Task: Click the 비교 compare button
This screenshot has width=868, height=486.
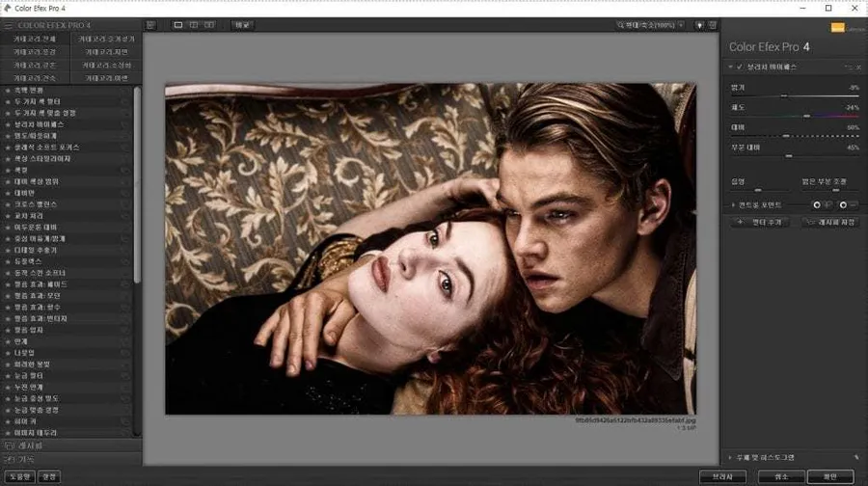Action: (x=242, y=25)
